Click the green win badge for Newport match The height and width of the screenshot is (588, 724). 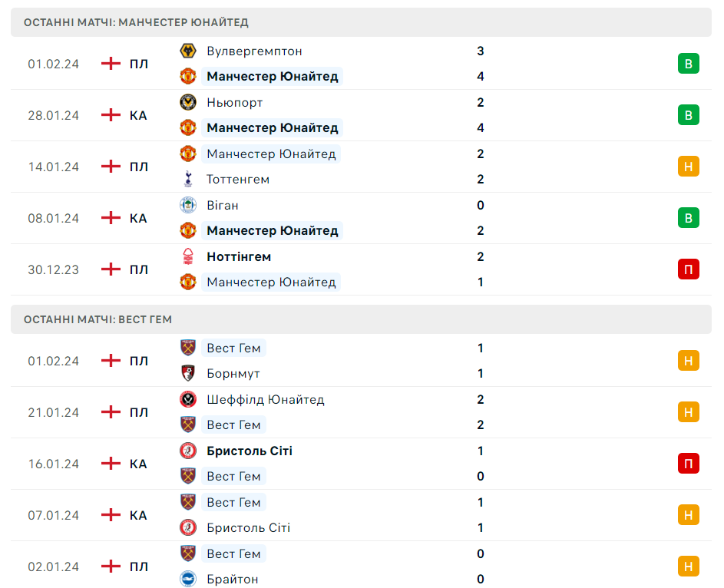tap(689, 115)
